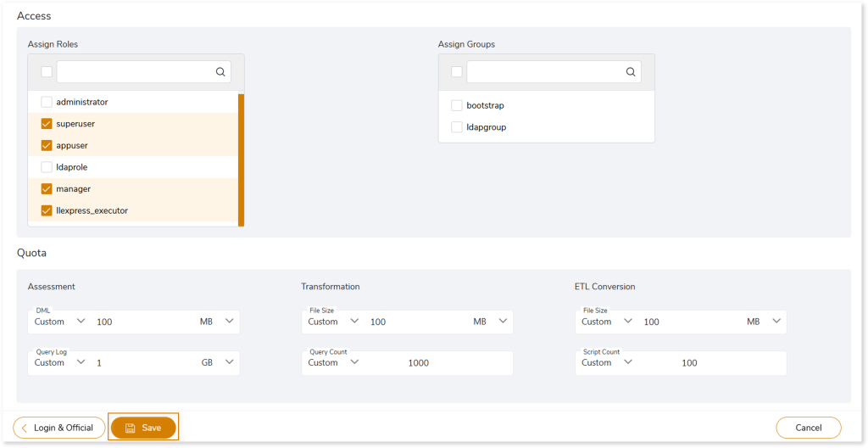
Task: Click the administrator role label
Action: click(x=82, y=102)
